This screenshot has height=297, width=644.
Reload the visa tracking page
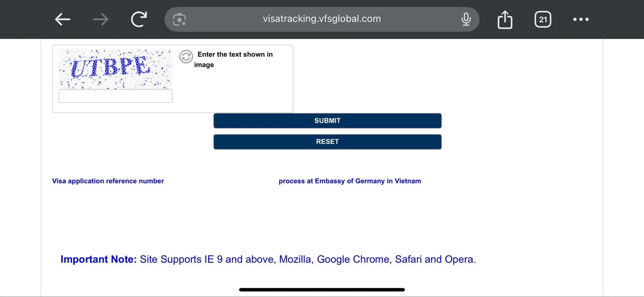click(139, 20)
